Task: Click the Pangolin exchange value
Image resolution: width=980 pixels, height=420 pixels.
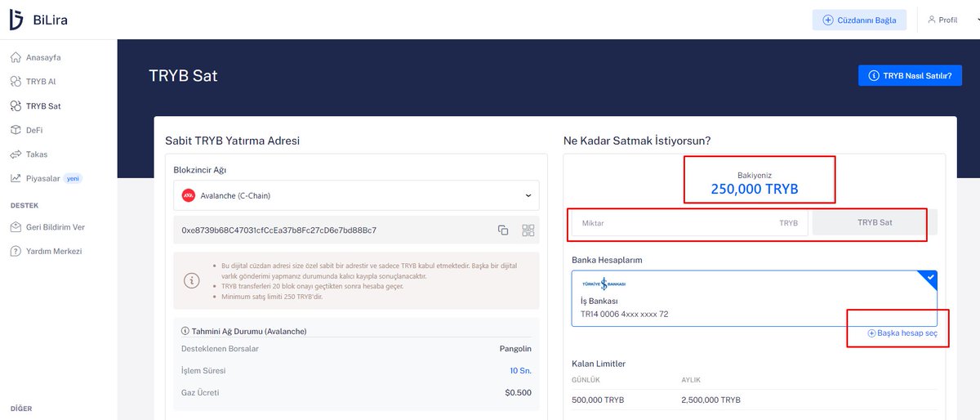Action: 515,349
